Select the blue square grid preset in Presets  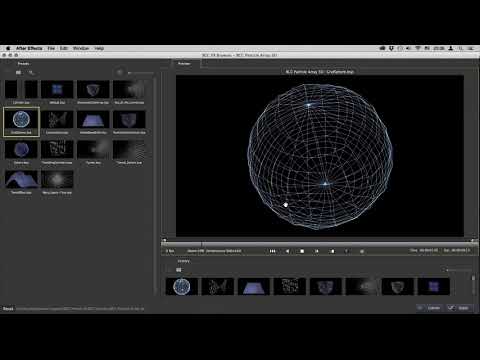57,89
